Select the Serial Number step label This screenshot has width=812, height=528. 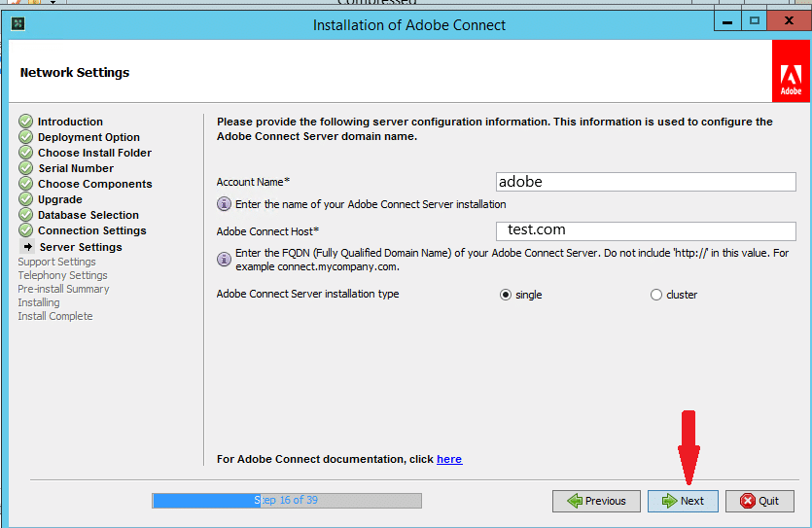(x=76, y=168)
